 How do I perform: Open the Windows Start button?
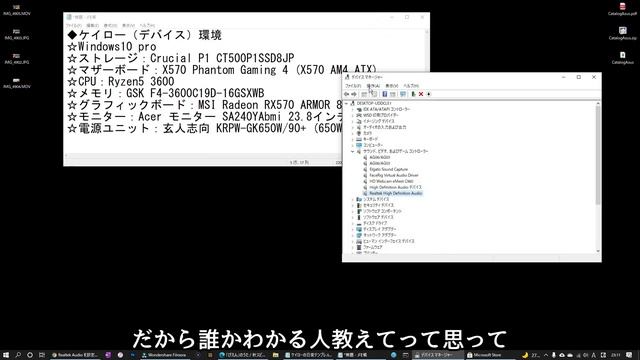pyautogui.click(x=6, y=355)
